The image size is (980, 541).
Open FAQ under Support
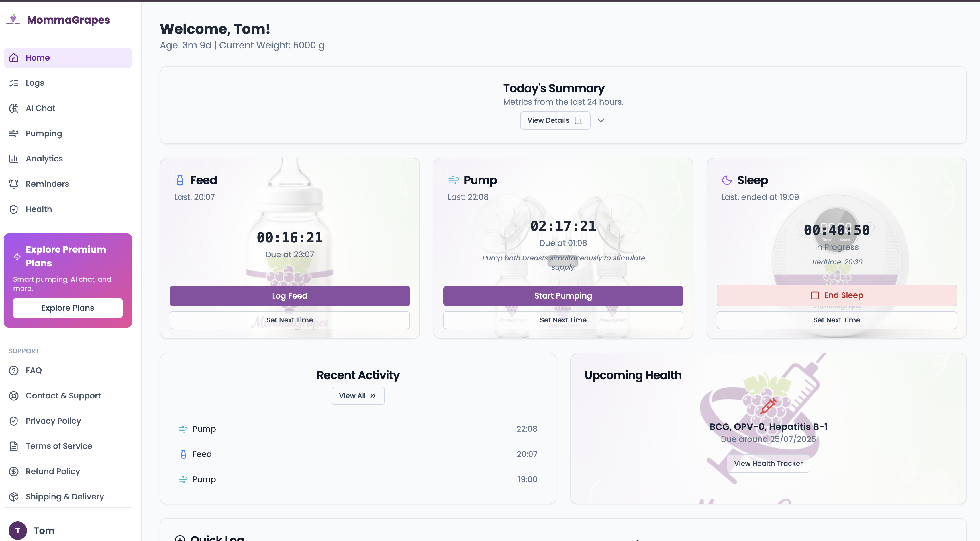click(x=34, y=370)
